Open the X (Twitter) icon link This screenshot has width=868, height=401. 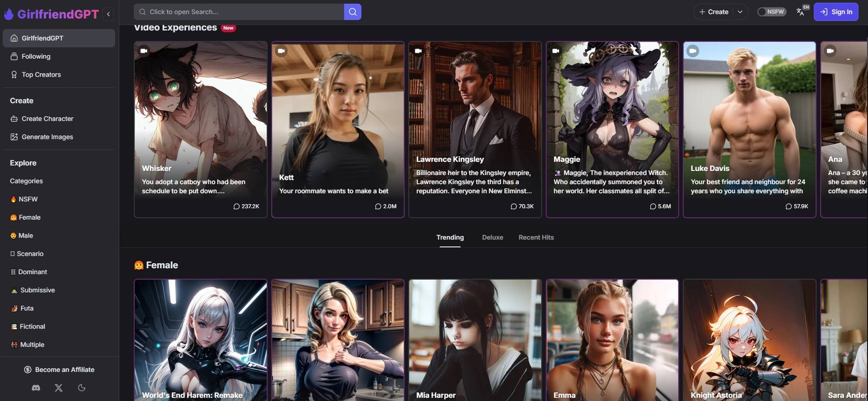pos(59,387)
